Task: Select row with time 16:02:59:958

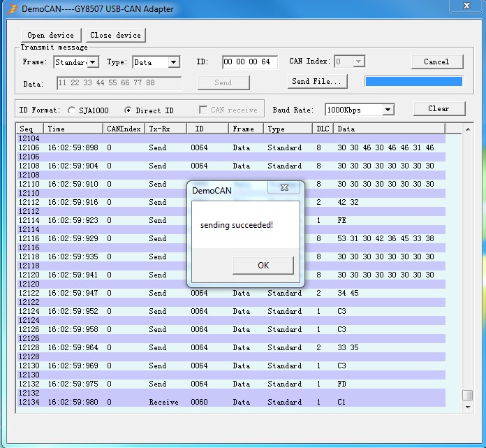Action: pyautogui.click(x=231, y=329)
